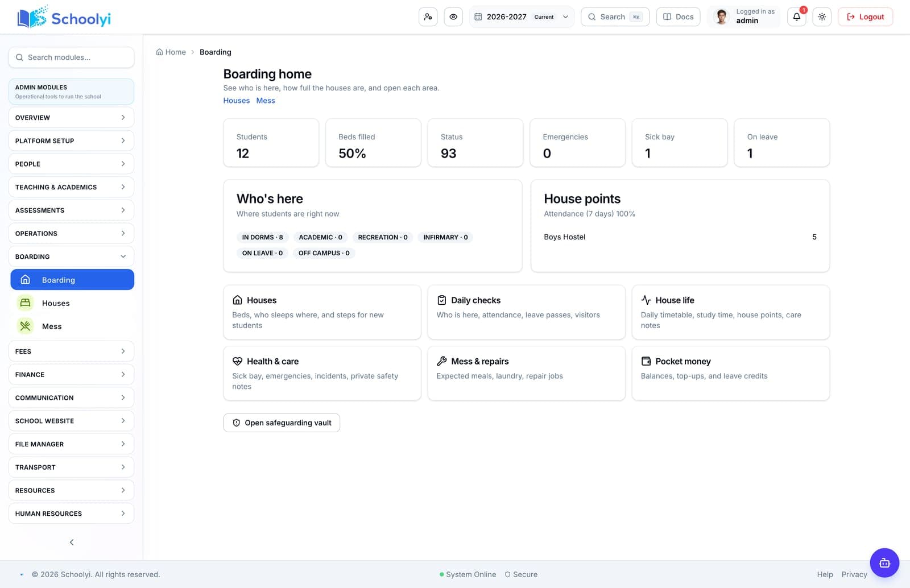Open the Docs button in header
Image resolution: width=910 pixels, height=588 pixels.
coord(678,16)
